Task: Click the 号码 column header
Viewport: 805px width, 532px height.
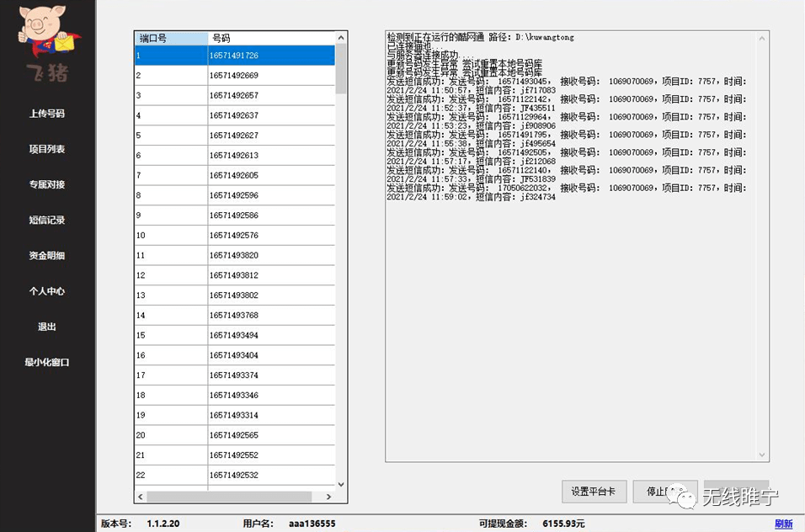Action: coord(270,39)
